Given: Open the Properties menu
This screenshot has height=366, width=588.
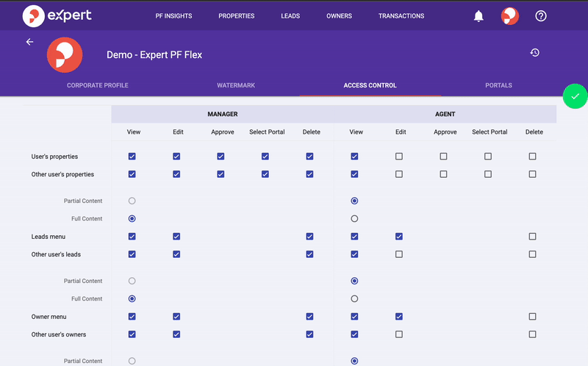Looking at the screenshot, I should [236, 16].
